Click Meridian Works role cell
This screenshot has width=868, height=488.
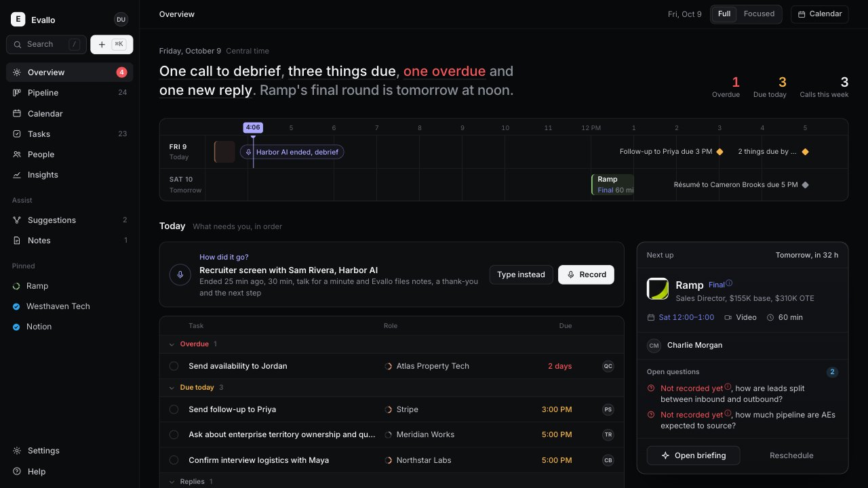tap(419, 434)
